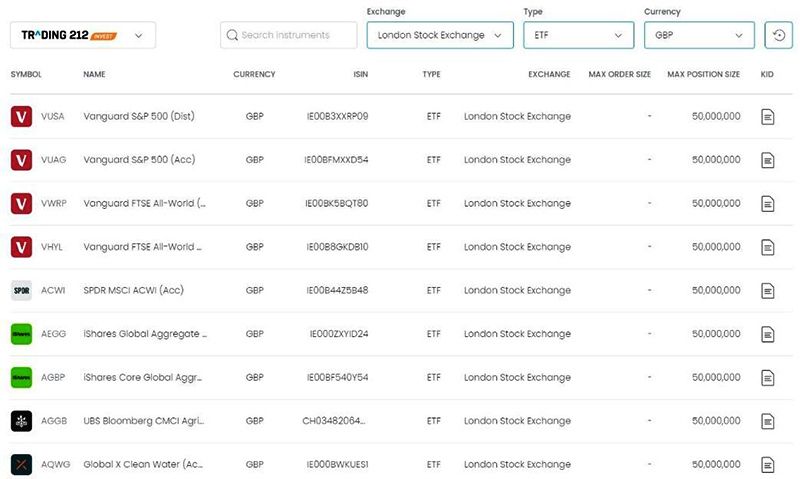
Task: Click the MAX ORDER SIZE column header
Action: pos(619,74)
